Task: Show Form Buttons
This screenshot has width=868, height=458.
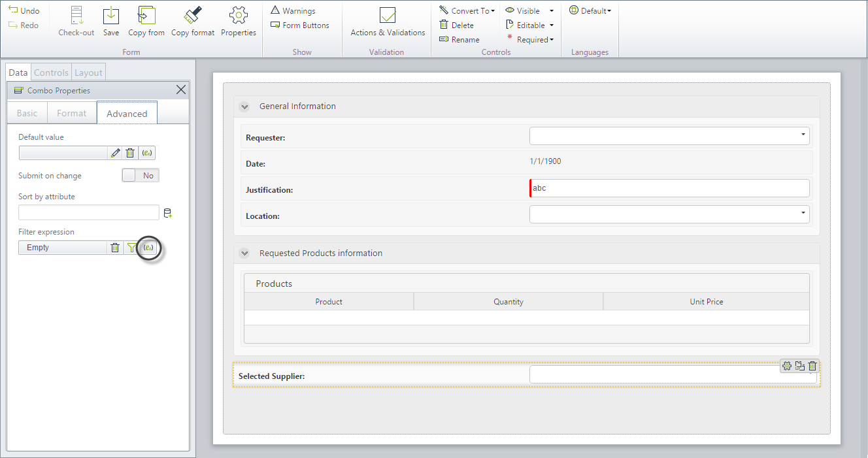Action: tap(300, 25)
